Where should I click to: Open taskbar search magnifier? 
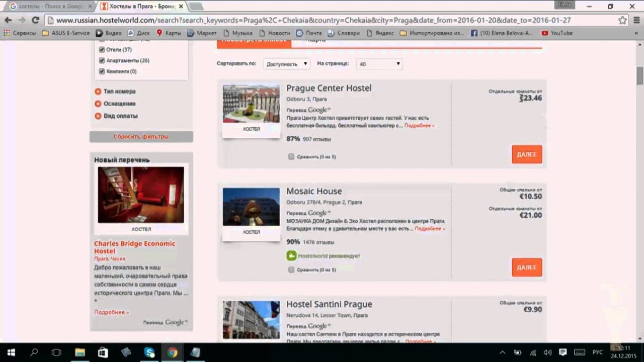[x=34, y=352]
